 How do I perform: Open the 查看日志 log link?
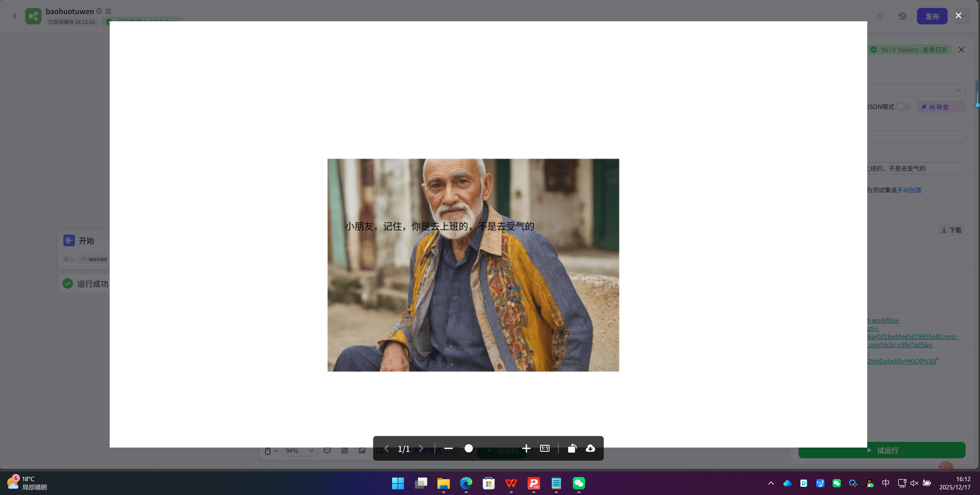point(934,50)
